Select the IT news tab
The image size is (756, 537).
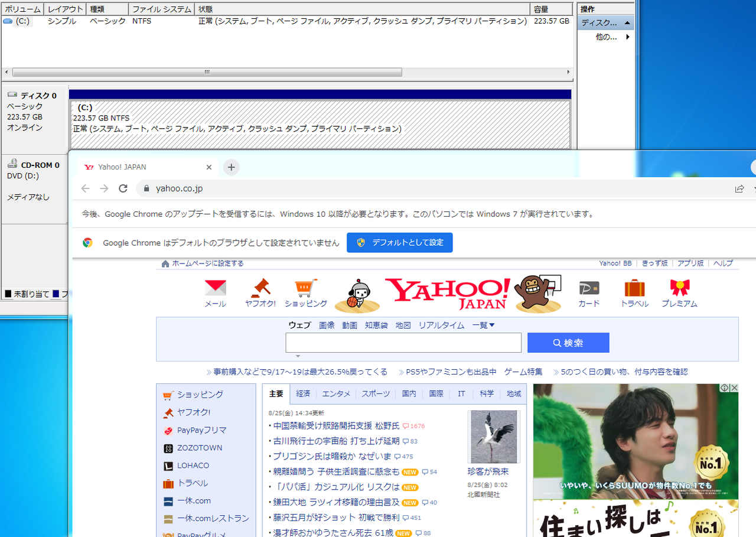[x=461, y=393]
